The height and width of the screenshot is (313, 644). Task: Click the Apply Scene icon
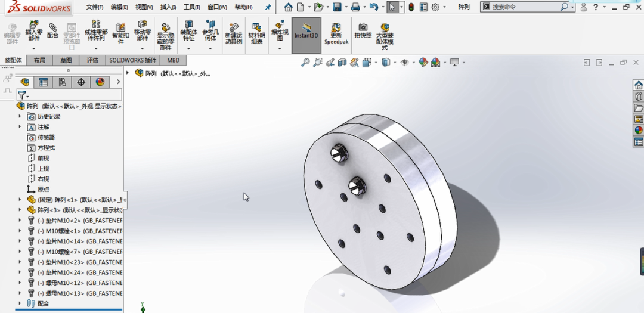436,63
